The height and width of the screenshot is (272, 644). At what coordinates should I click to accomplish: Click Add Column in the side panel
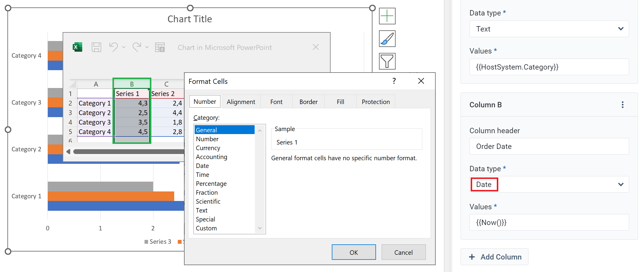494,257
